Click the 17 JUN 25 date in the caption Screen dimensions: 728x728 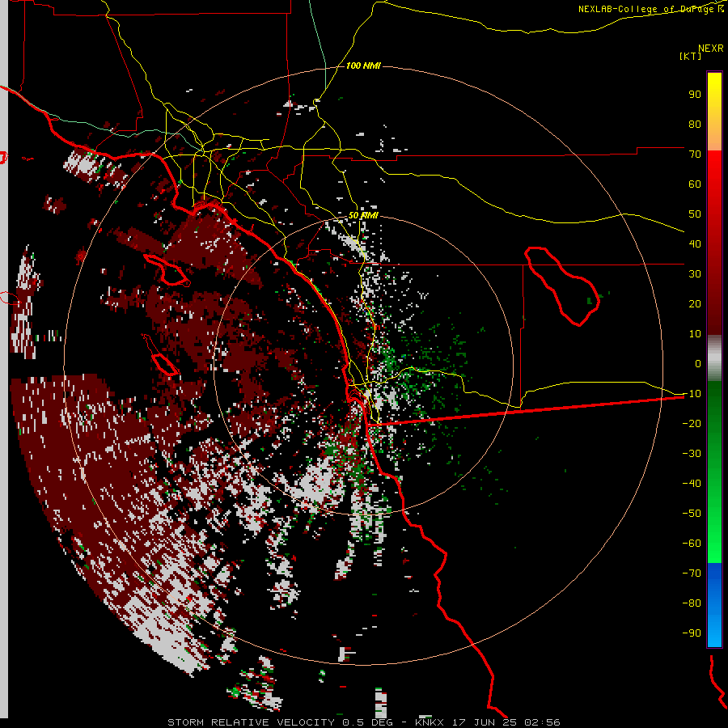click(x=484, y=722)
